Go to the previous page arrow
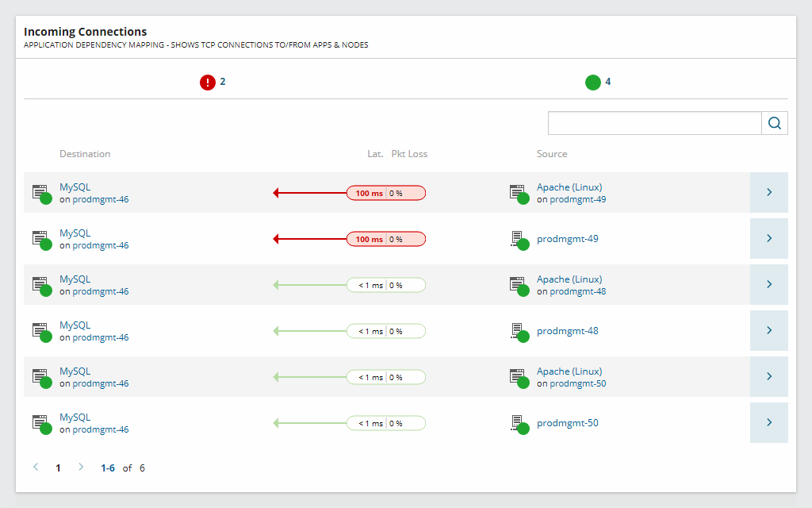 point(36,468)
